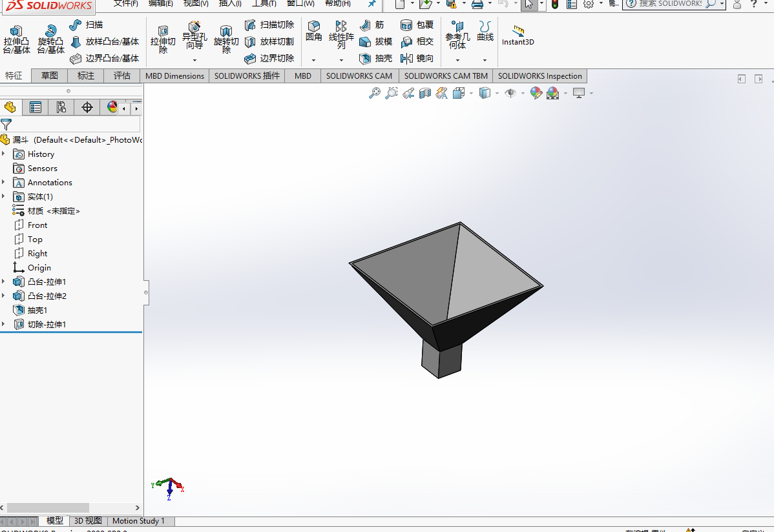Screen dimensions: 774x532
Task: Select the 拉伸切除 extruded cut tool
Action: click(x=163, y=39)
